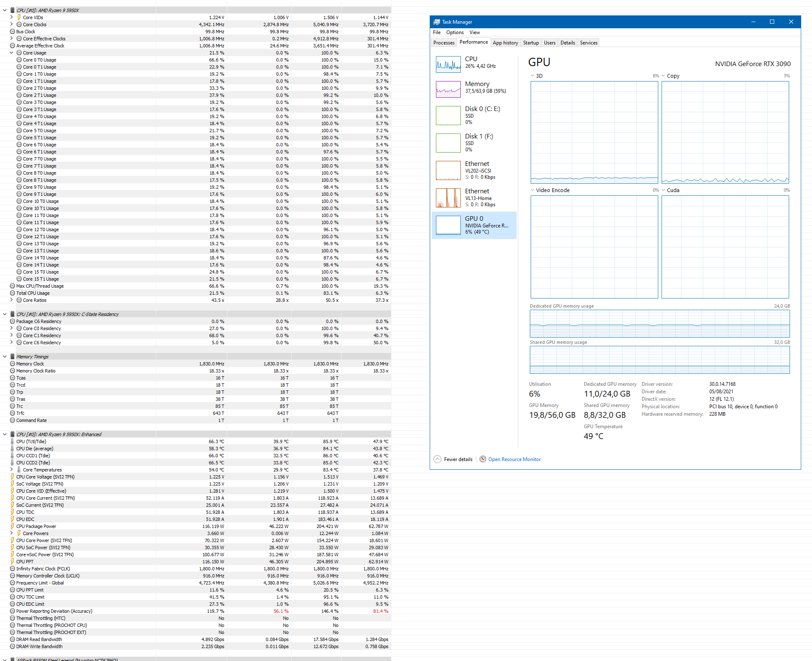Select GPU 0 NVIDIA GeForce entry
The height and width of the screenshot is (661, 812).
[474, 225]
